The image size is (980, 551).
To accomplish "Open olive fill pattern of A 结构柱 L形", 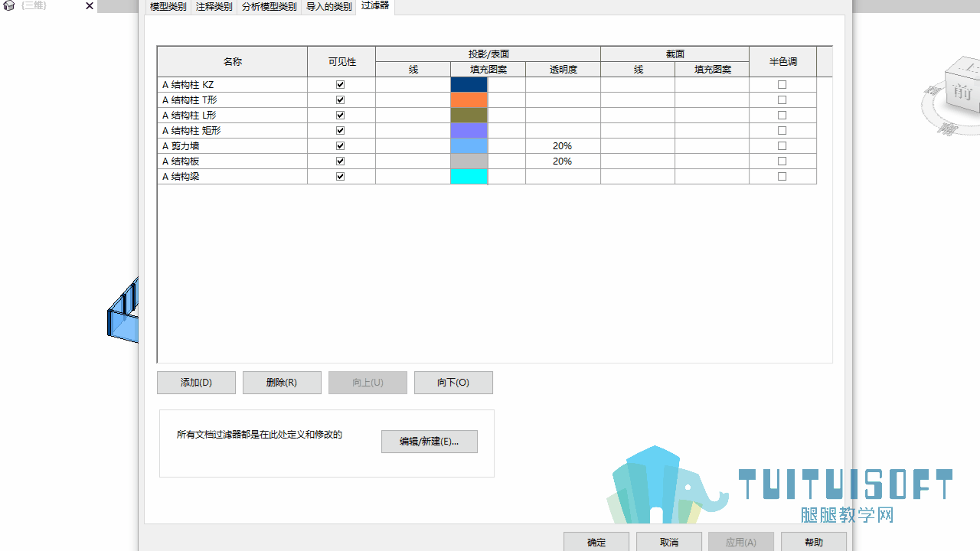I will pyautogui.click(x=469, y=116).
